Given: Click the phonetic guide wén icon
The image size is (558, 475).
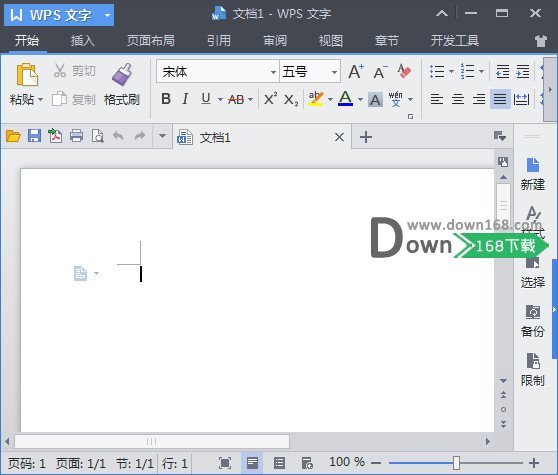Looking at the screenshot, I should click(x=395, y=99).
